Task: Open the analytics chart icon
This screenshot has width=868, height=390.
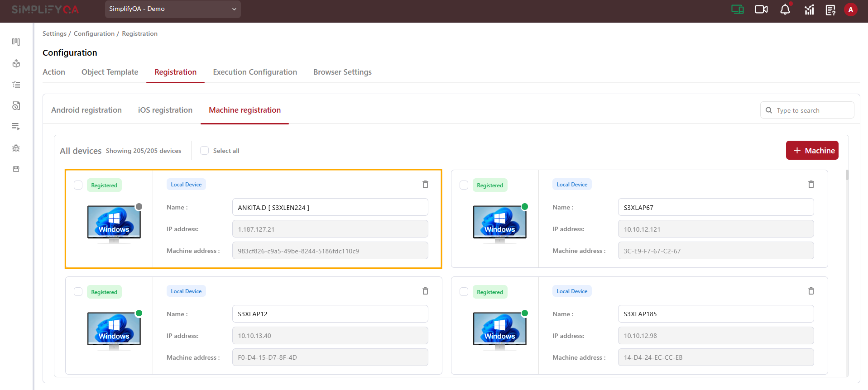Action: pos(809,10)
